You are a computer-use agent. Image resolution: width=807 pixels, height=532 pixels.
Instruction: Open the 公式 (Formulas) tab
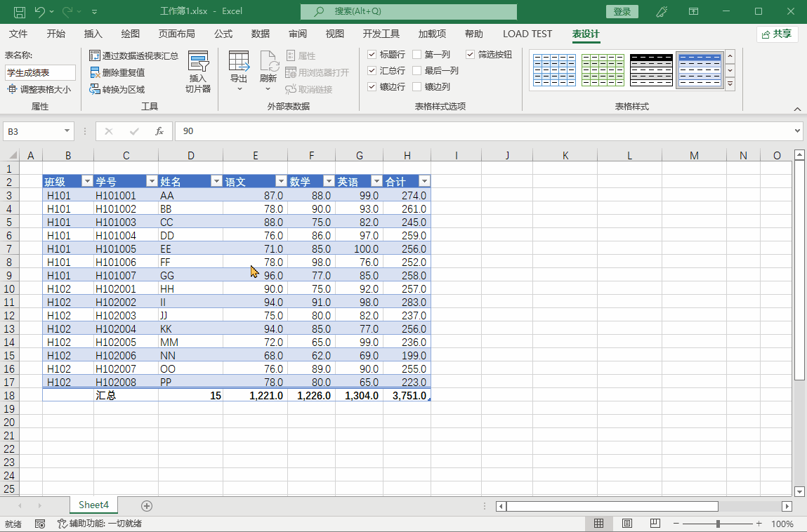point(223,34)
